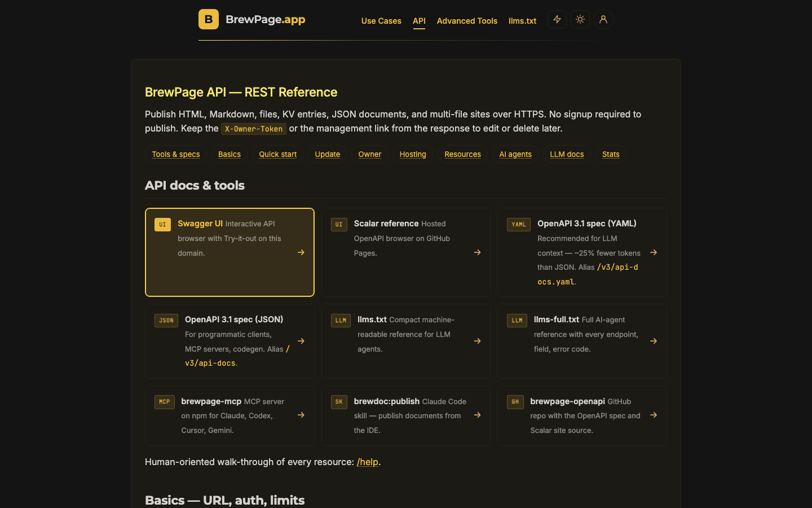Open the lightning bolt quick action icon

[557, 19]
